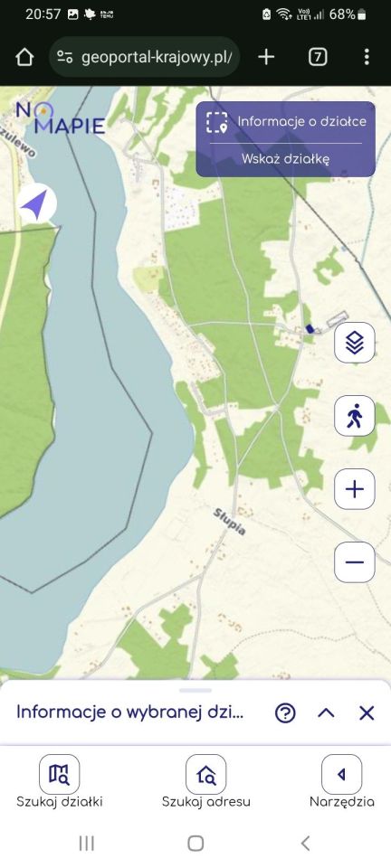
Task: Expand the parcel information panel chevron
Action: (x=326, y=713)
